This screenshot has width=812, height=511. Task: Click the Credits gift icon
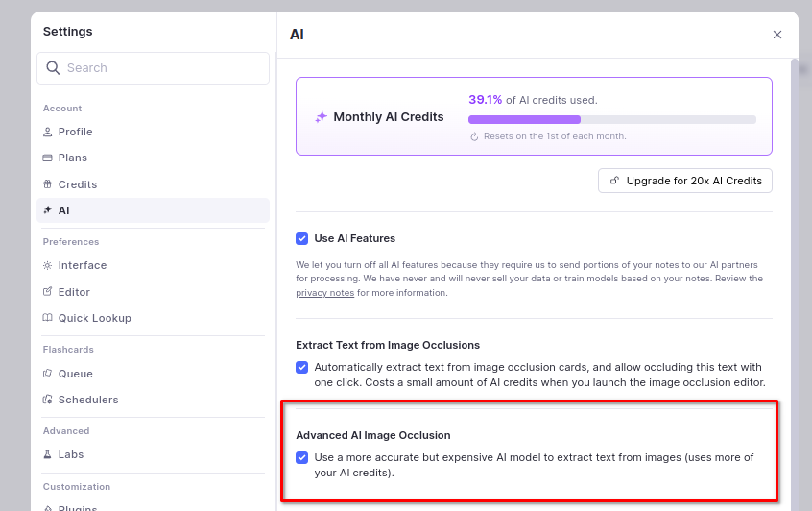[x=48, y=184]
